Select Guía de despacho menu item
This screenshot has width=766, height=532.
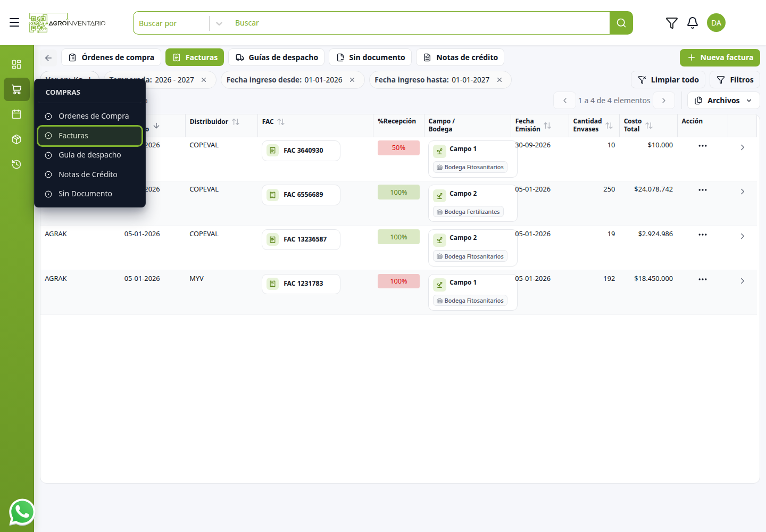coord(90,155)
